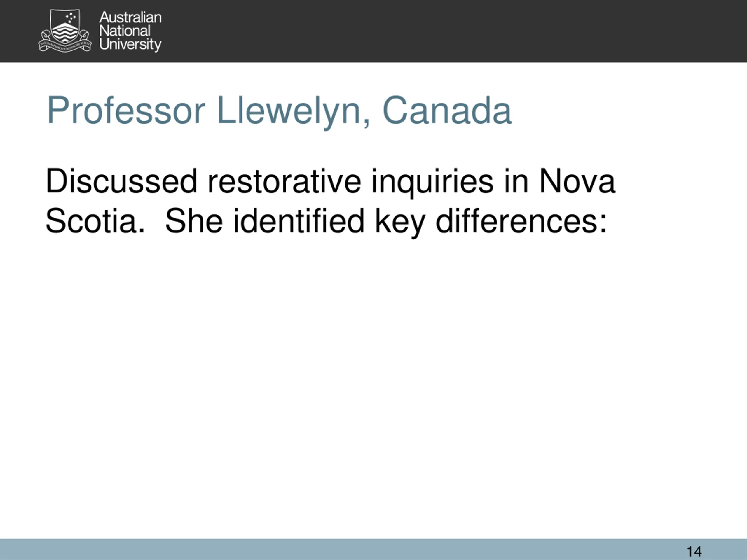Click slide number 14 in the footer

click(x=694, y=552)
